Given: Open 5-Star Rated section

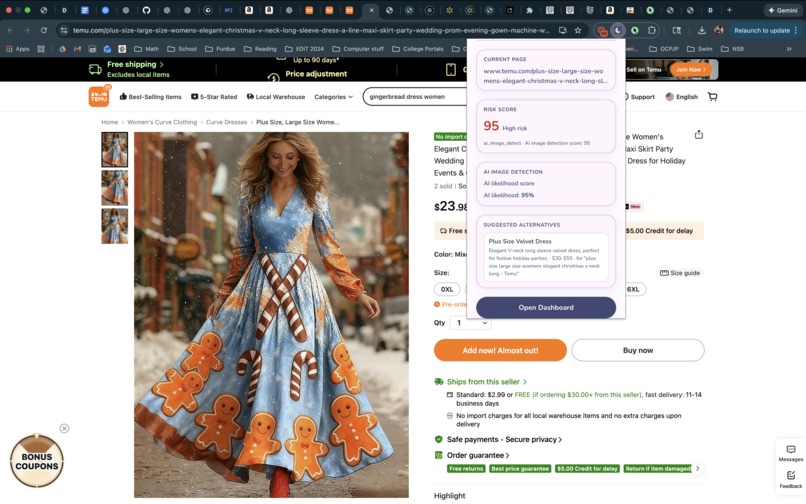Looking at the screenshot, I should pos(214,97).
